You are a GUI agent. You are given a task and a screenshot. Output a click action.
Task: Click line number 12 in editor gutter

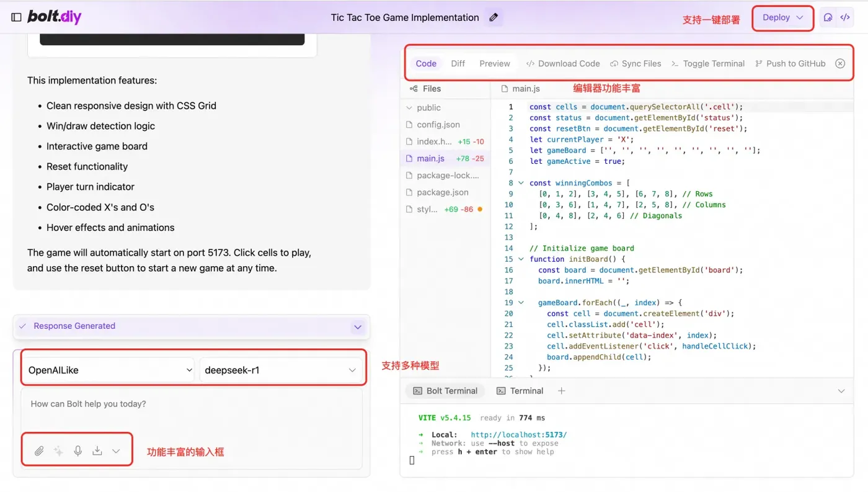509,226
